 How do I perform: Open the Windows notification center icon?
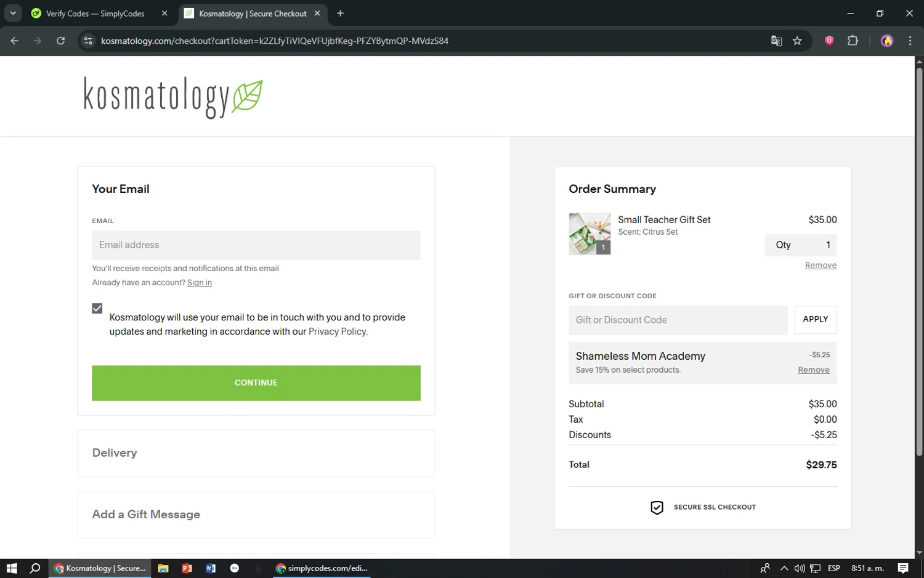coord(903,568)
